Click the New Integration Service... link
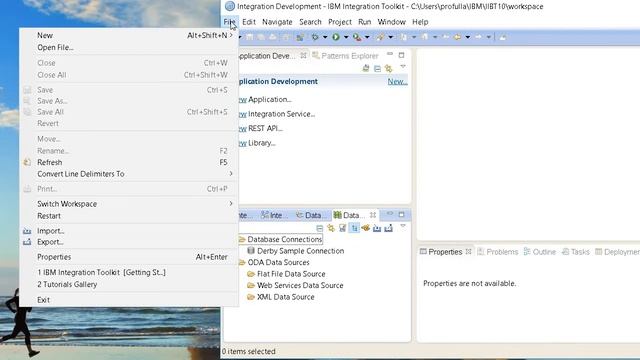640x360 pixels. click(277, 114)
